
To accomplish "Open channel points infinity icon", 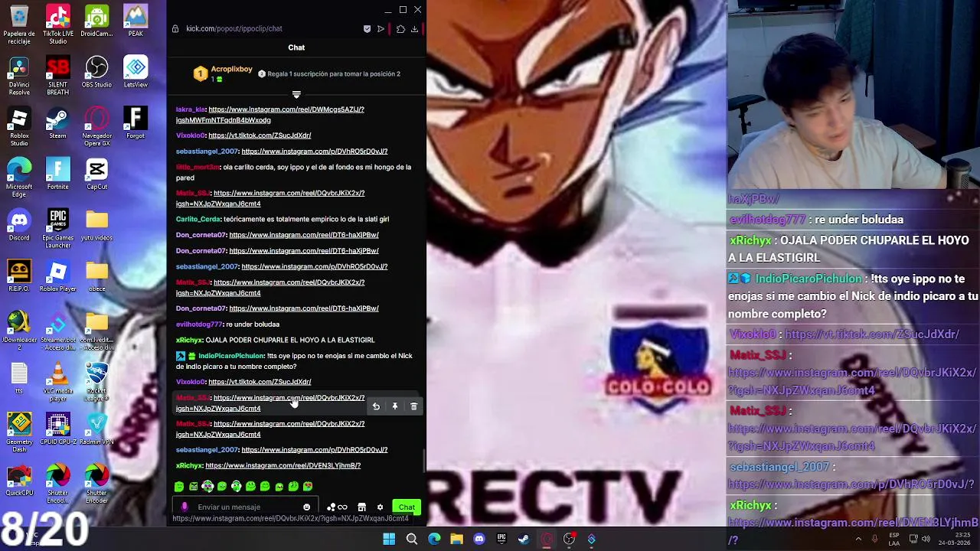I will (342, 507).
